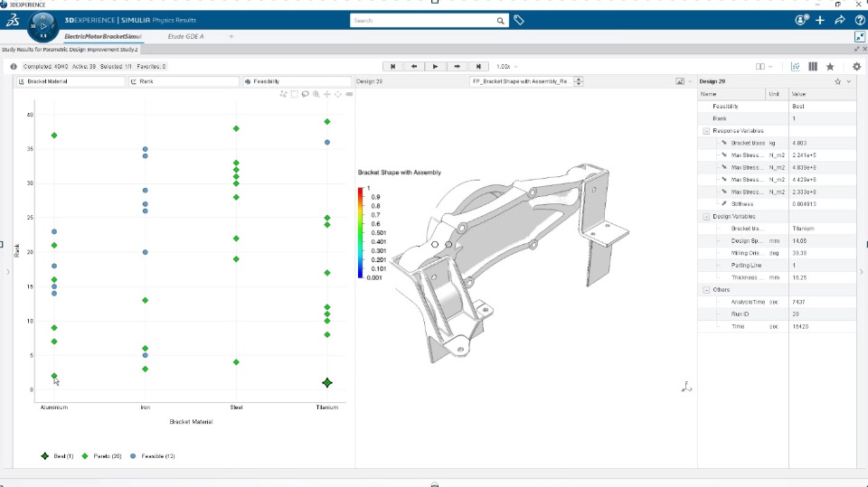Collapse the Design Variables group
The width and height of the screenshot is (868, 487).
click(706, 217)
